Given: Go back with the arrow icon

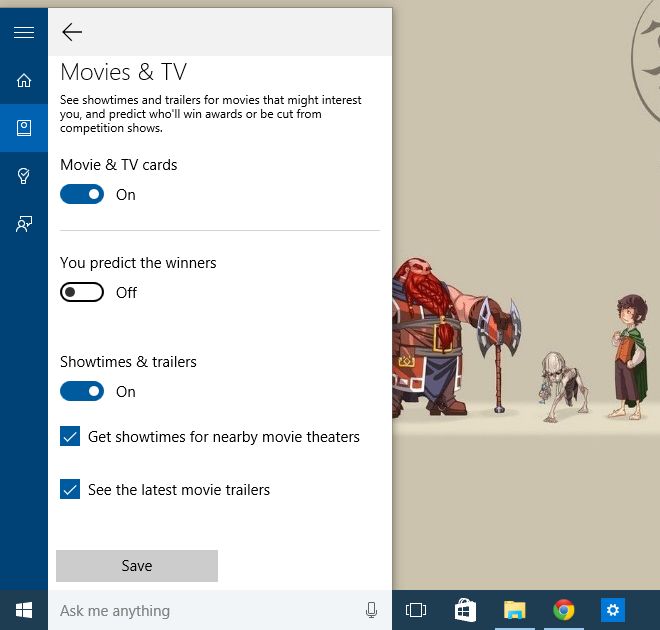Looking at the screenshot, I should 72,32.
